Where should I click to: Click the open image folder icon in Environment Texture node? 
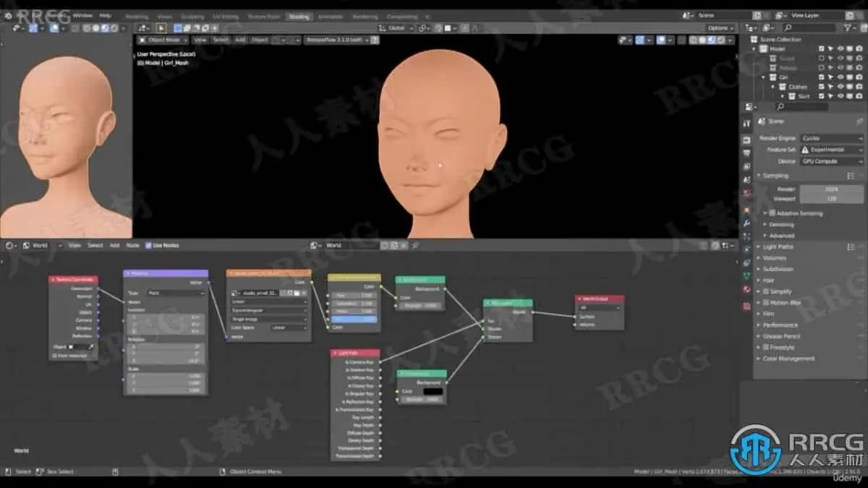coord(296,293)
